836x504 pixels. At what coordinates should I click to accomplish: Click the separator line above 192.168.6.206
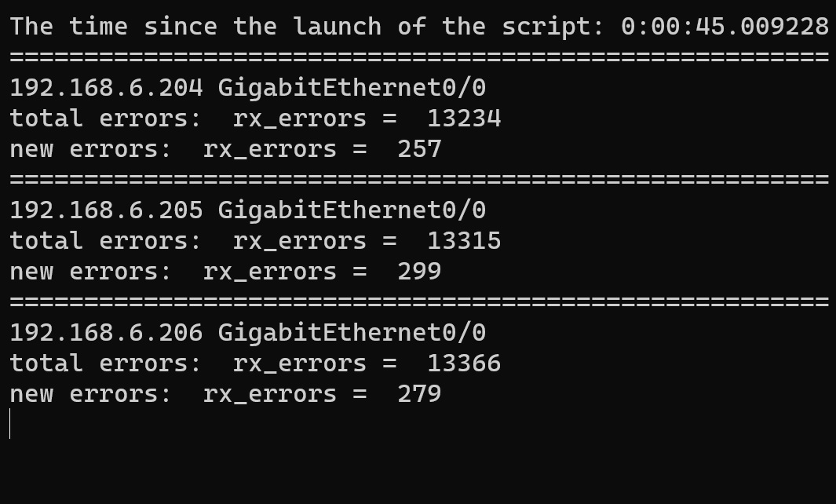(x=420, y=302)
